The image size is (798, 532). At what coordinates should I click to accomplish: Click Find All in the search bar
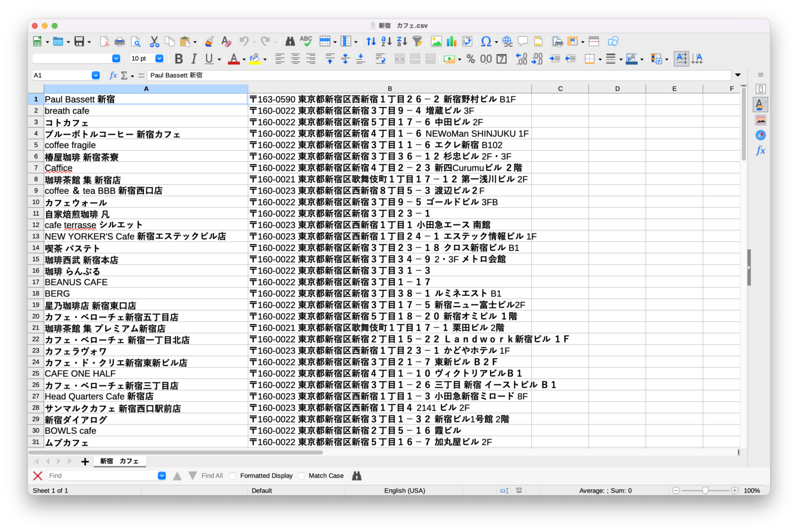[212, 475]
